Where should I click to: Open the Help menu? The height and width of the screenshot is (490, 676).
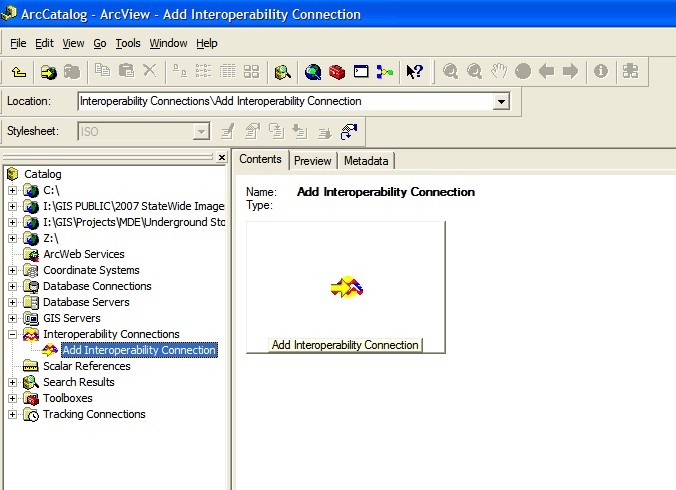(x=207, y=43)
